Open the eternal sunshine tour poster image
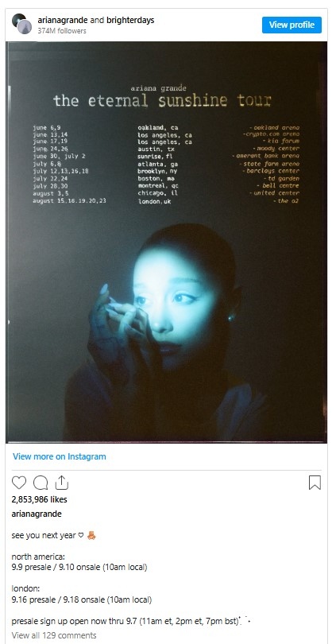Viewport: 336px width, 644px height. [167, 242]
